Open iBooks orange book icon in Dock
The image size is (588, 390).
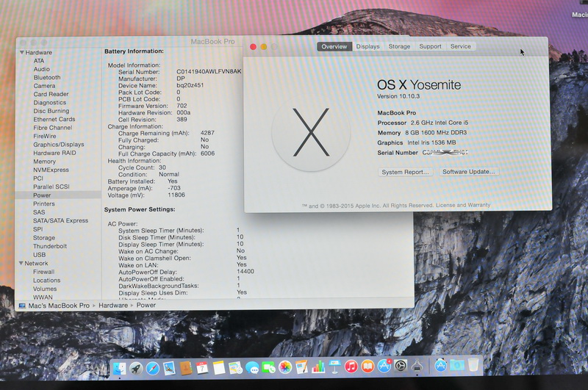(367, 366)
